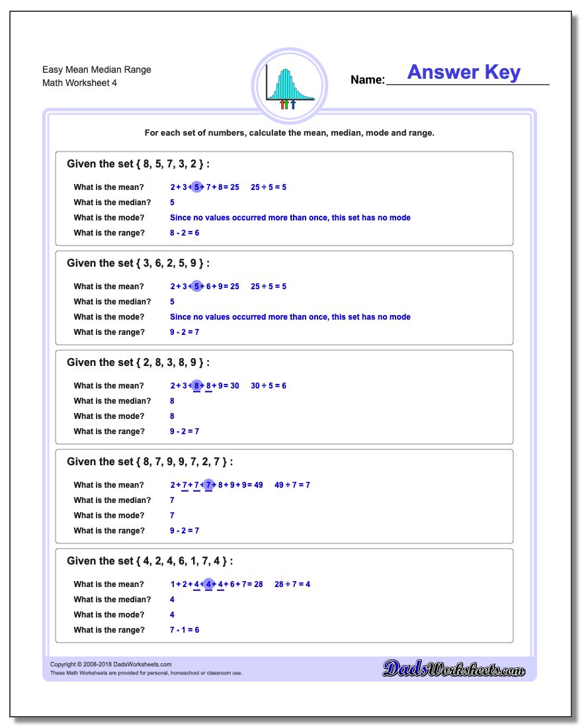Viewport: 582px width, 728px height.
Task: Click the bell curve histogram logo
Action: pos(290,86)
